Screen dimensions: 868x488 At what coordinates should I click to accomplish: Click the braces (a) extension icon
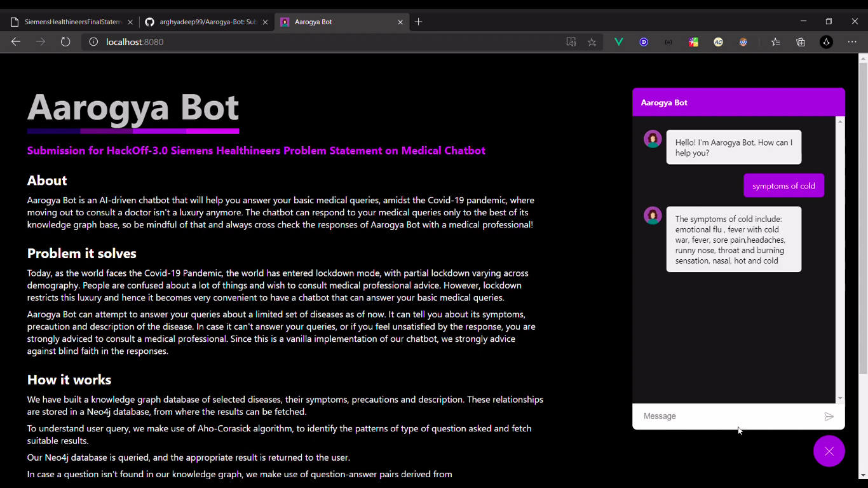point(668,42)
